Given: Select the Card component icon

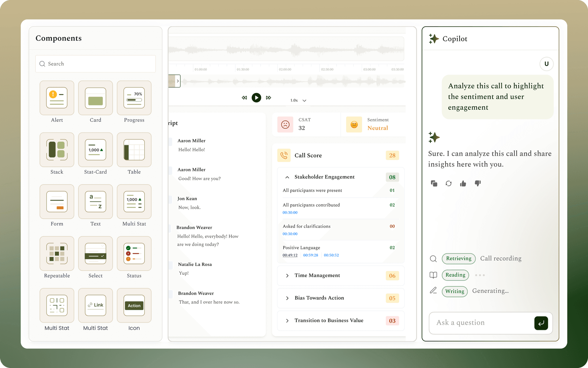Looking at the screenshot, I should 96,98.
